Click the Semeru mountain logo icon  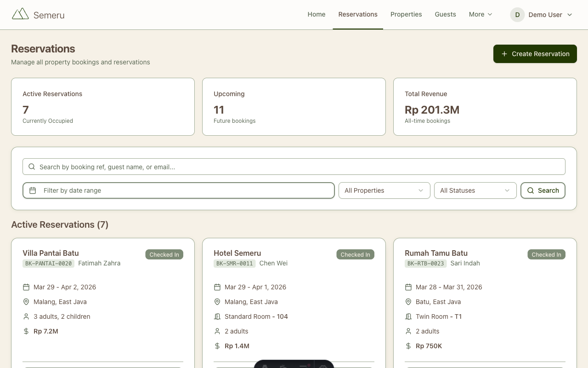click(x=20, y=14)
